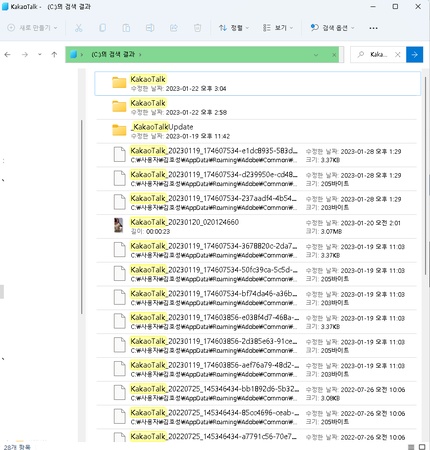Click the navigation pane scrollbar
Screen dimensions: 430x450
(x=82, y=217)
